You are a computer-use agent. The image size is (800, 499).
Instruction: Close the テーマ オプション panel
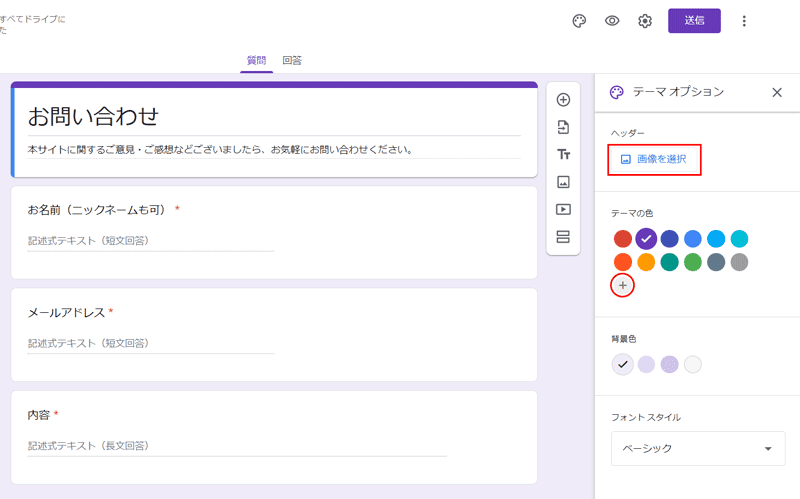(x=777, y=92)
